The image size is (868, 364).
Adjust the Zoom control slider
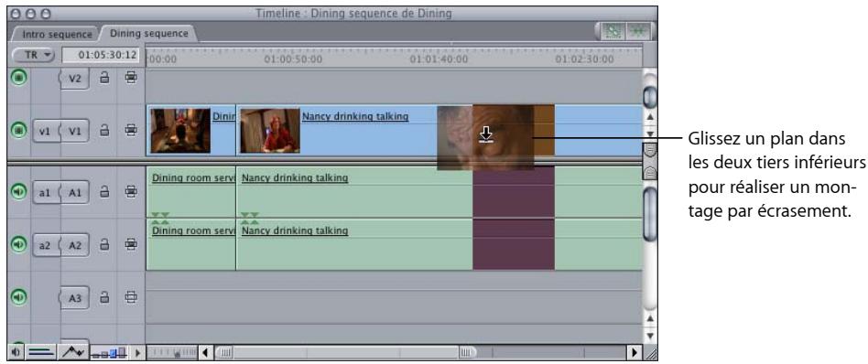tap(172, 352)
